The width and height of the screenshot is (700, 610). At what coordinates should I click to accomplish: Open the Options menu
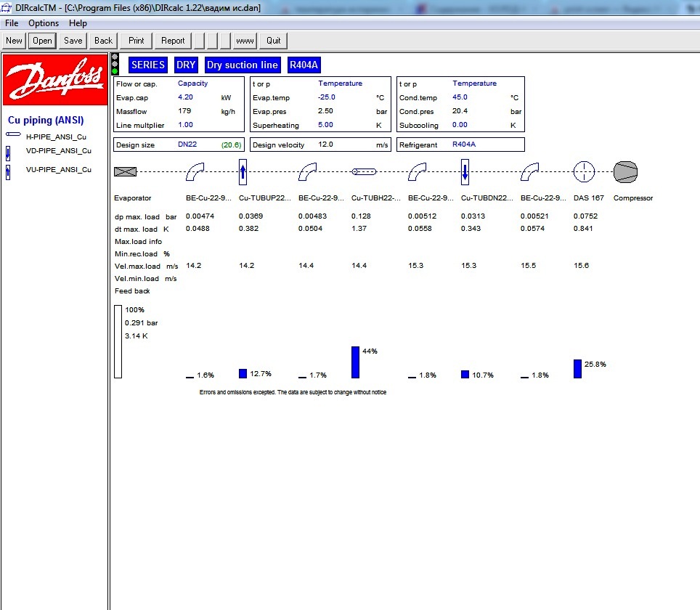pyautogui.click(x=44, y=23)
